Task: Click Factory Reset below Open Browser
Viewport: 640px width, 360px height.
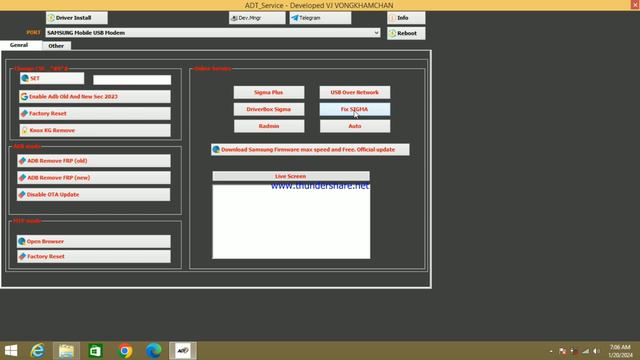Action: [94, 256]
